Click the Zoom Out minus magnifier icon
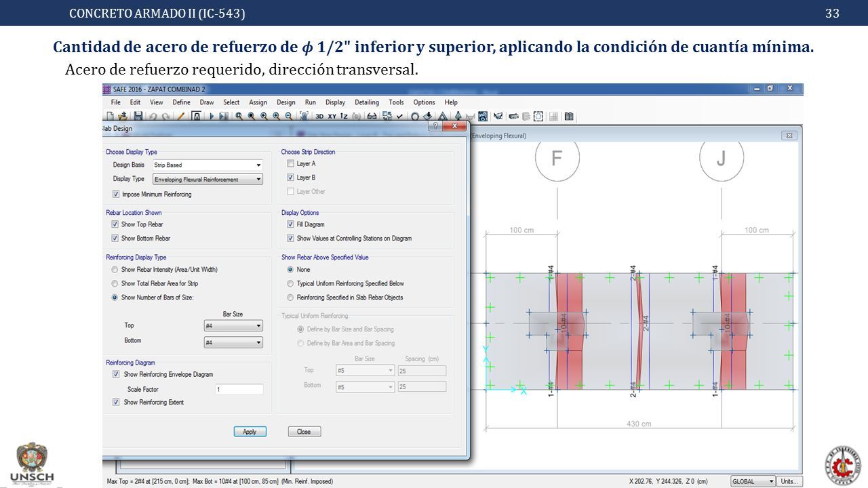The image size is (868, 488). click(289, 116)
